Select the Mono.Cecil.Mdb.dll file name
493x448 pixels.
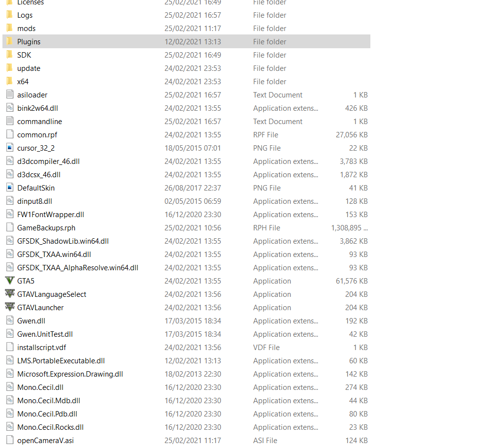pyautogui.click(x=49, y=401)
